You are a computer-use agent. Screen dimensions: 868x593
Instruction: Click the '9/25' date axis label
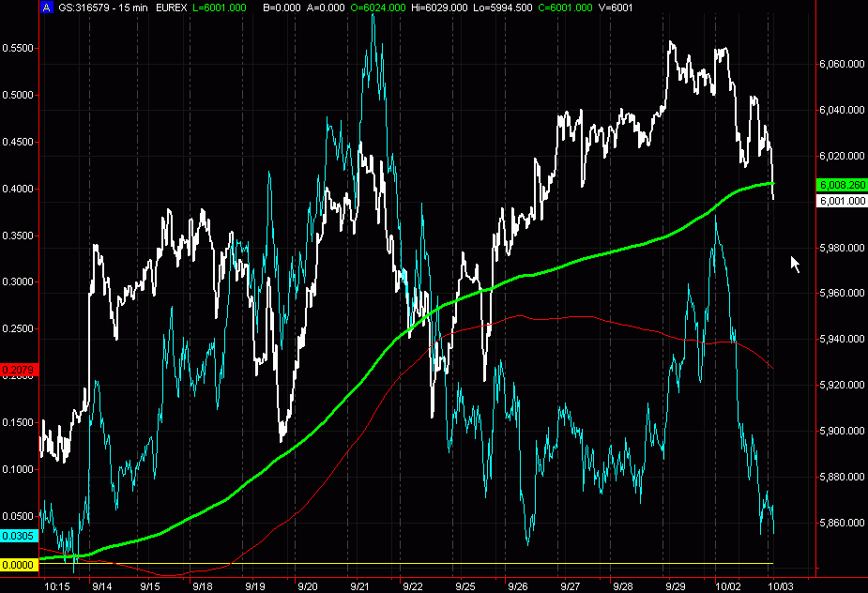(465, 586)
